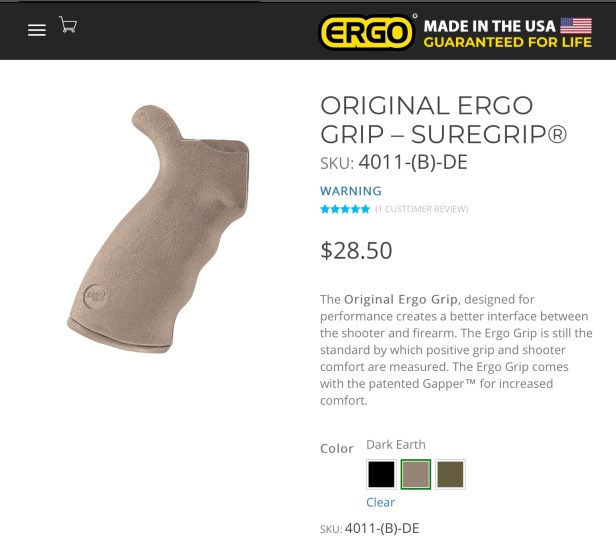Viewport: 616px width, 541px height.
Task: Click the SKU 4011-(B)-DE under title
Action: pyautogui.click(x=394, y=162)
